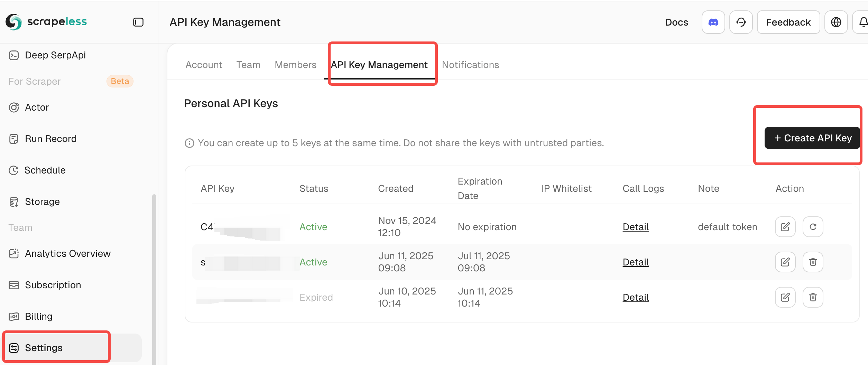Click the Expiration Date column header

tap(480, 188)
